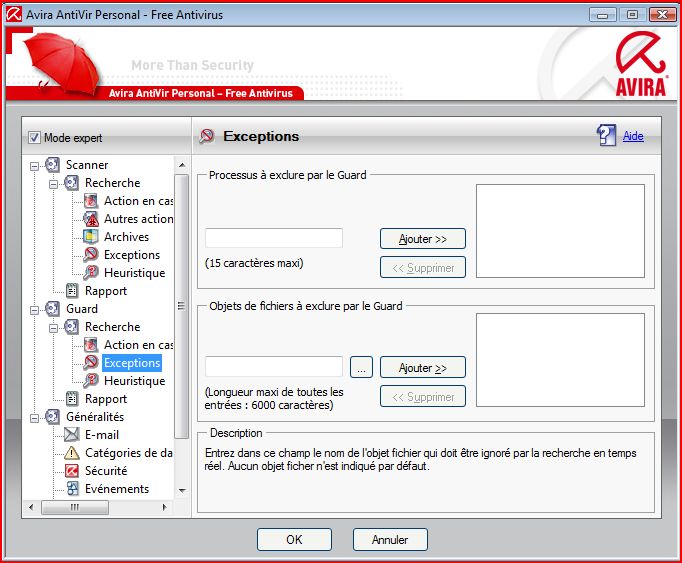682x563 pixels.
Task: Click the tree vertical scrollbar thumb
Action: (182, 306)
